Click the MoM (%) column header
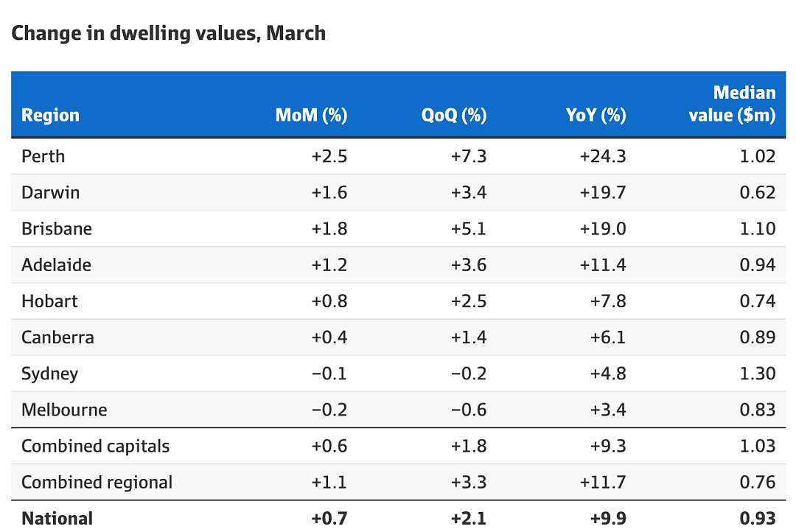Image resolution: width=796 pixels, height=532 pixels. click(x=311, y=115)
